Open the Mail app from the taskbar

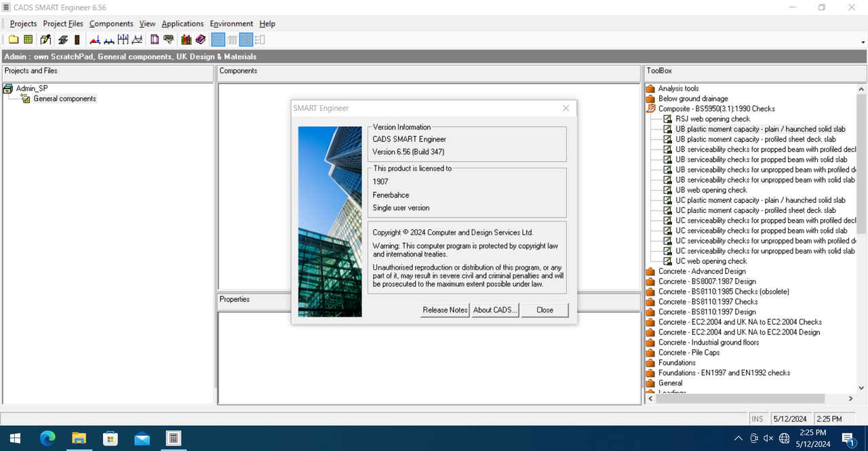coord(142,439)
